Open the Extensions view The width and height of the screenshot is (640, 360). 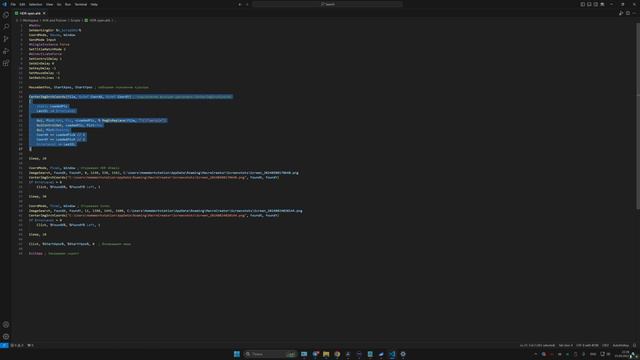click(x=6, y=63)
